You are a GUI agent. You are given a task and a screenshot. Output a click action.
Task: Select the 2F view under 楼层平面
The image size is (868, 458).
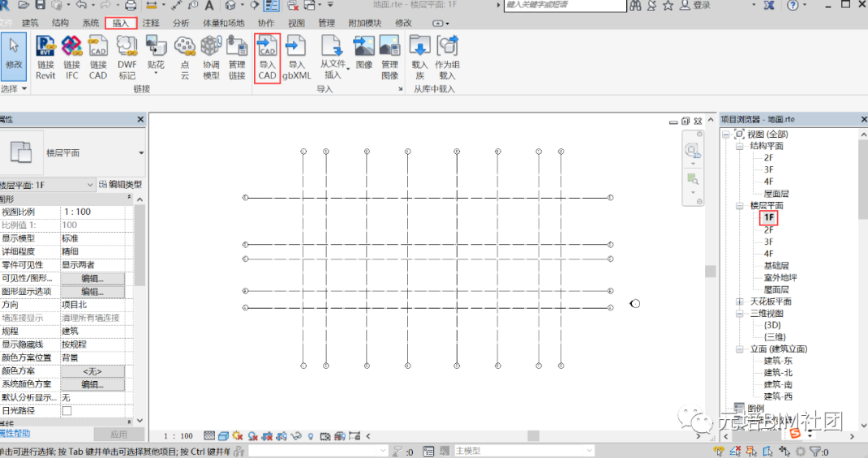(768, 230)
